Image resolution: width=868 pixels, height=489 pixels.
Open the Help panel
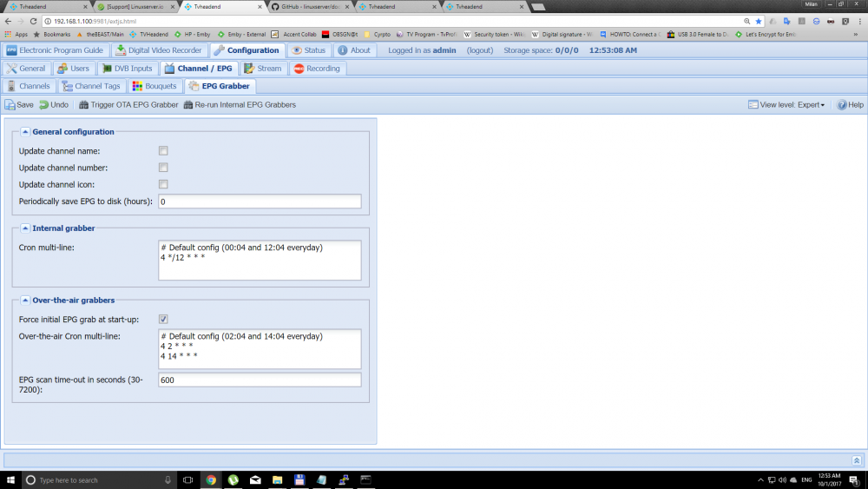pos(850,105)
